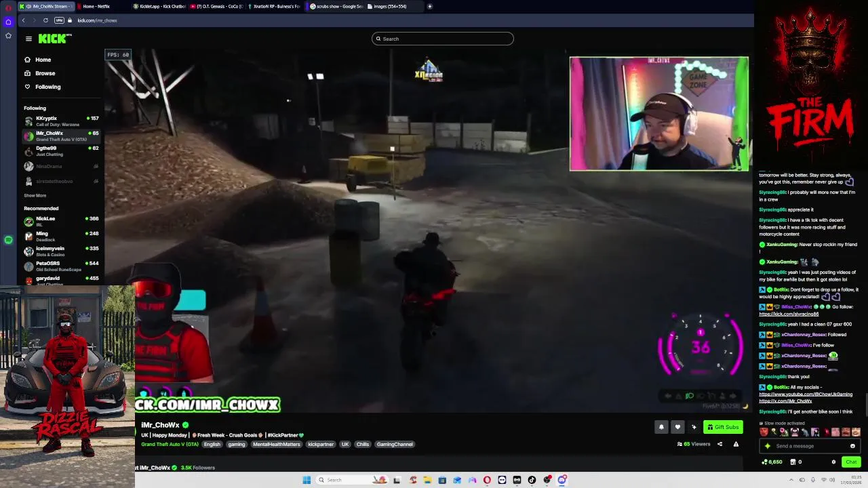Report stream via warning triangle icon
Viewport: 868px width, 488px height.
pos(736,444)
